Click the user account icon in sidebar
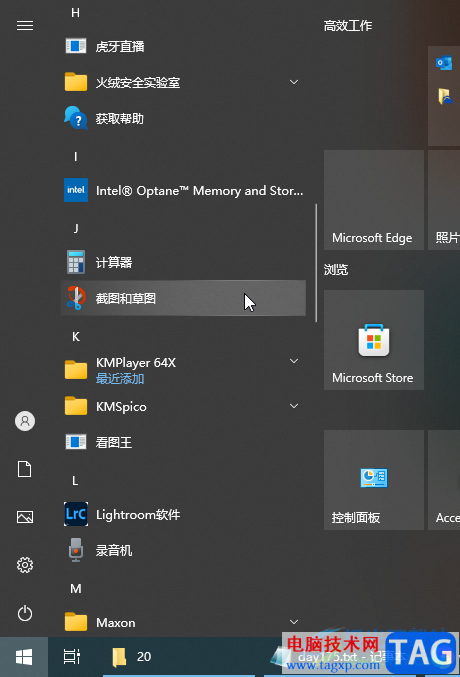The height and width of the screenshot is (677, 460). [25, 421]
